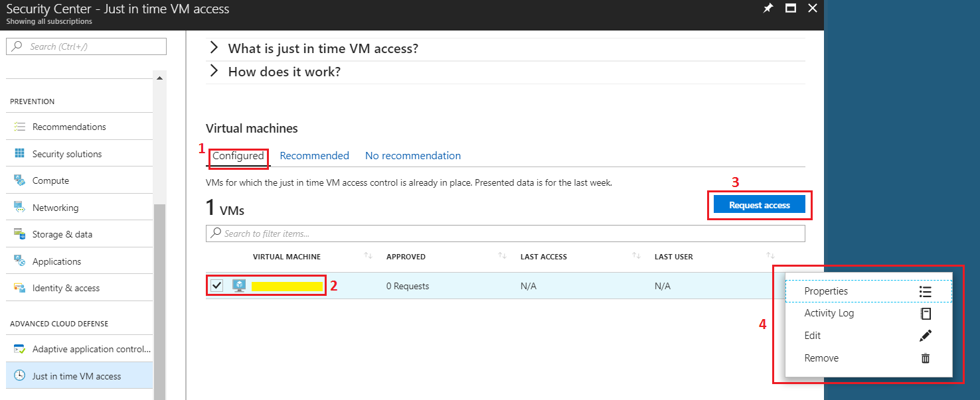Click the virtual machine icon in row

239,286
